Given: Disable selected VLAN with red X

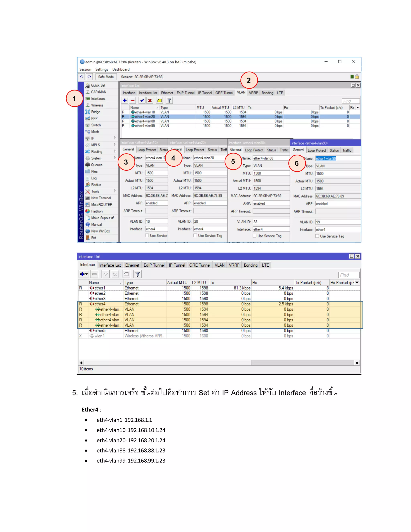Looking at the screenshot, I should (x=150, y=100).
